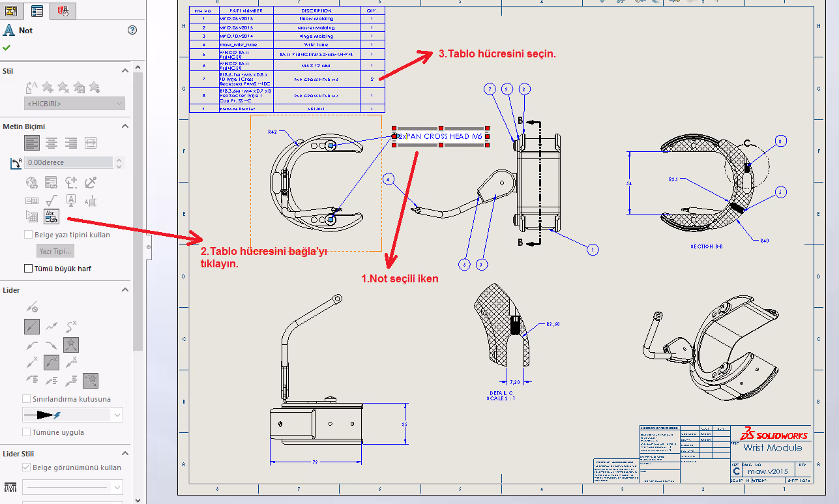Screen dimensions: 839x504
Task: Collapse the Lider section
Action: (x=125, y=290)
